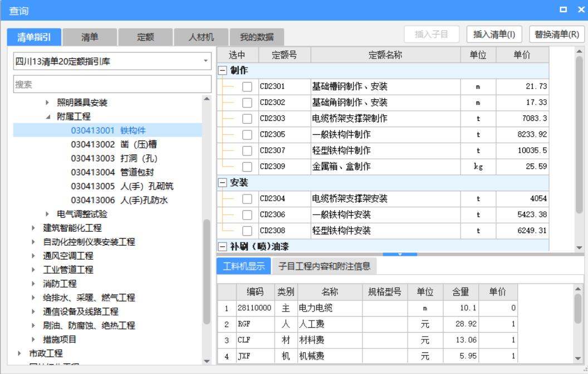The height and width of the screenshot is (374, 588).
Task: Select the 机械费 row
Action: pos(367,356)
